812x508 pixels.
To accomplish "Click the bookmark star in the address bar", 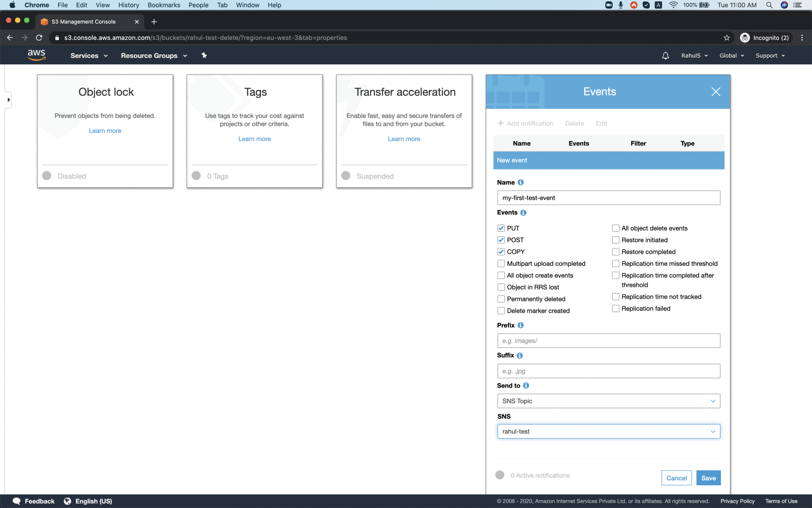I will coord(726,37).
